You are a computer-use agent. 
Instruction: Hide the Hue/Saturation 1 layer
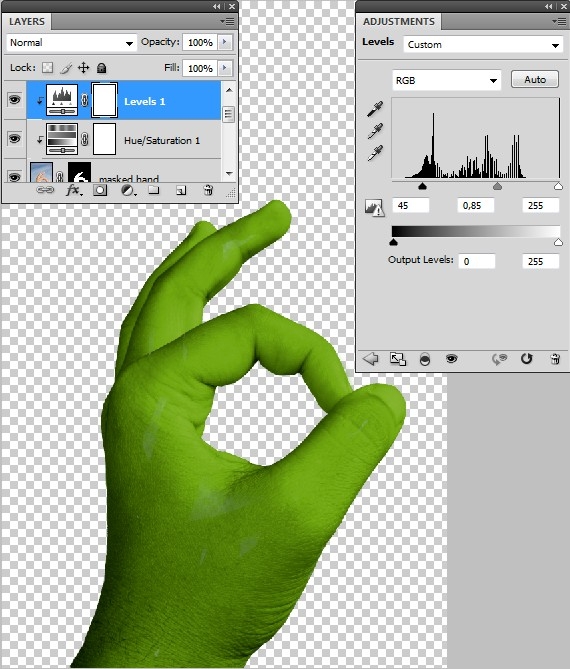click(15, 139)
